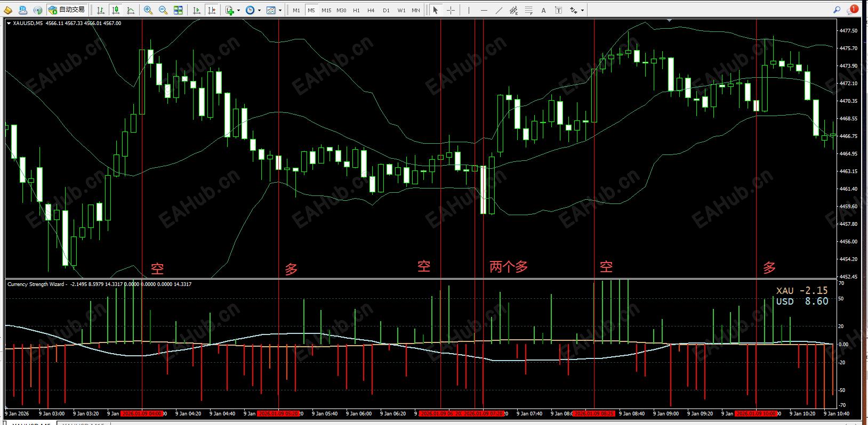Select the text label tool
The width and height of the screenshot is (868, 425).
(x=558, y=10)
